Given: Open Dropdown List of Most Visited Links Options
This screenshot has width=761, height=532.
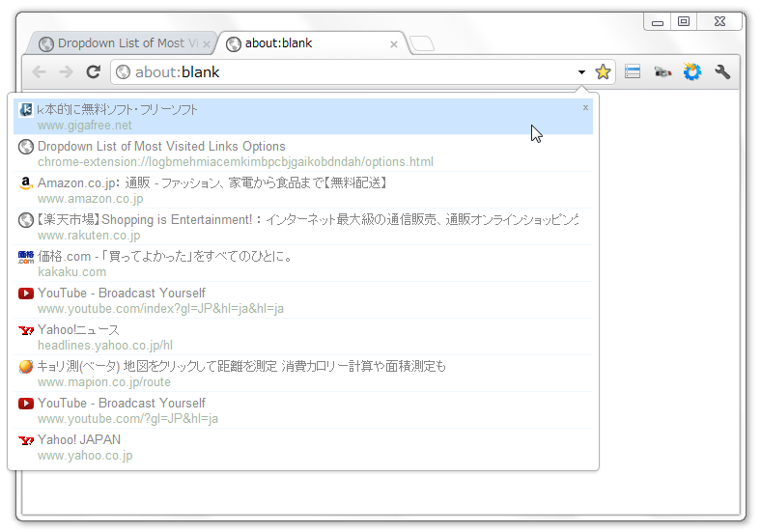Looking at the screenshot, I should coord(303,154).
